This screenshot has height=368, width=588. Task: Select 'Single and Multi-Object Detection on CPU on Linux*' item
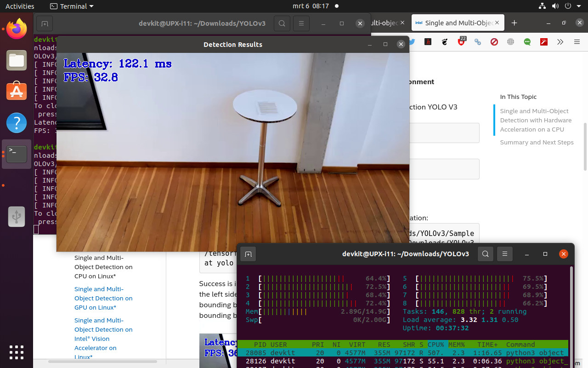pyautogui.click(x=103, y=267)
